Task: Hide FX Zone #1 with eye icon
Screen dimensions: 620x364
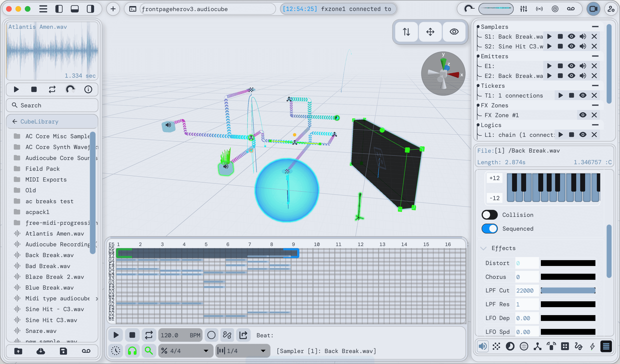Action: (x=583, y=115)
